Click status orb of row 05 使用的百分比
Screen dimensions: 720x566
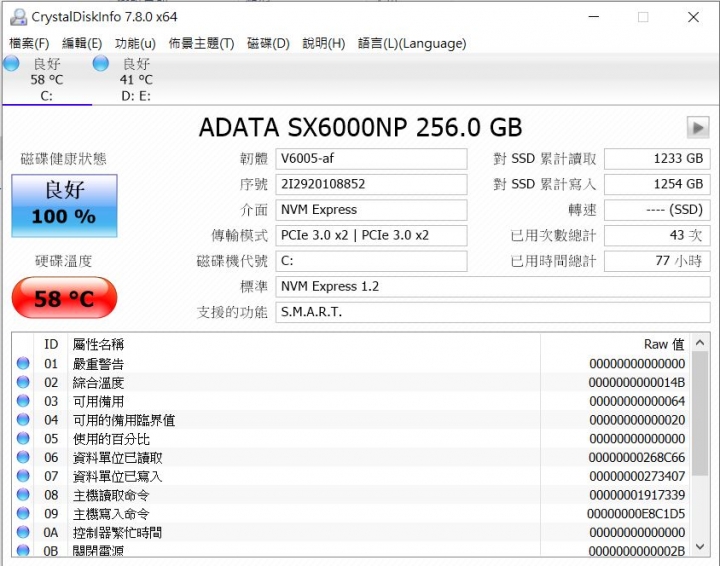23,439
